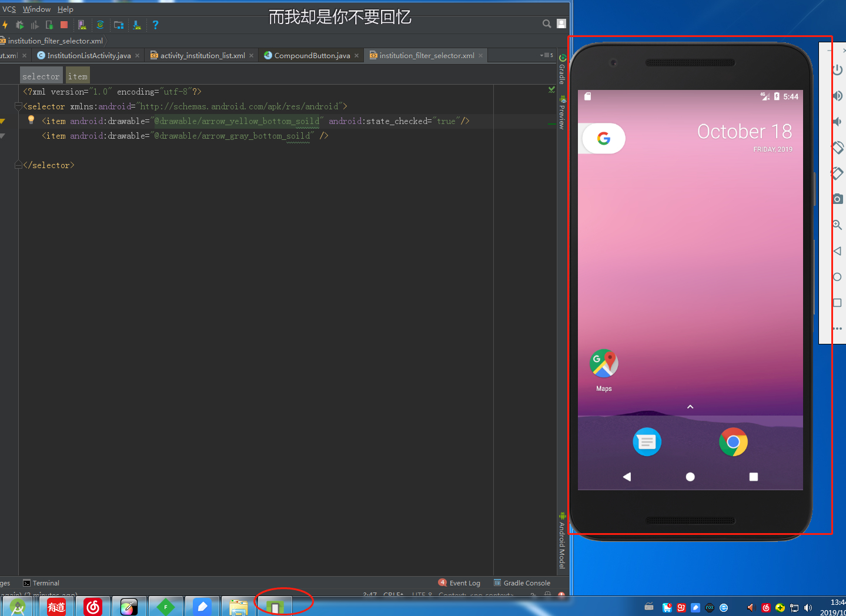Open Youdao dictionary from the taskbar

click(x=56, y=607)
